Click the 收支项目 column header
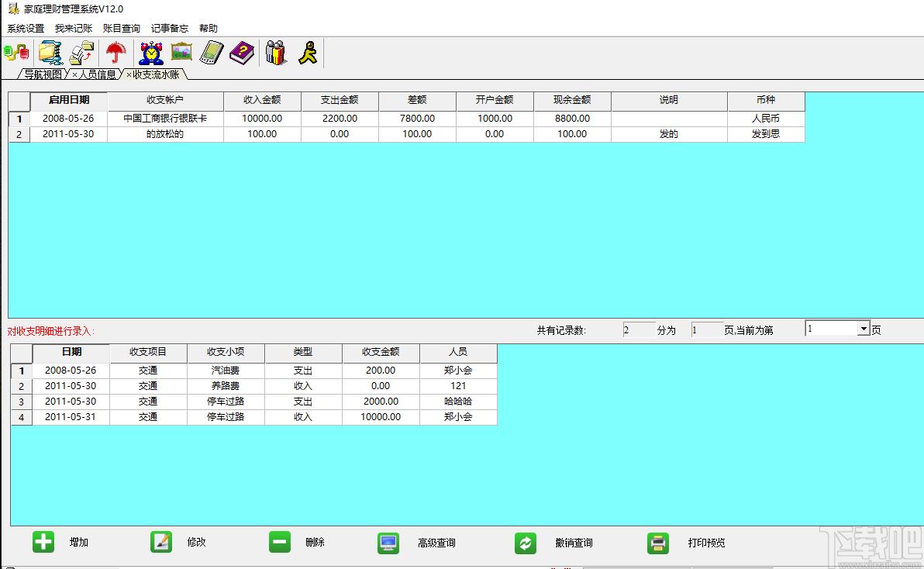Screen dimensions: 924x569 [x=148, y=352]
